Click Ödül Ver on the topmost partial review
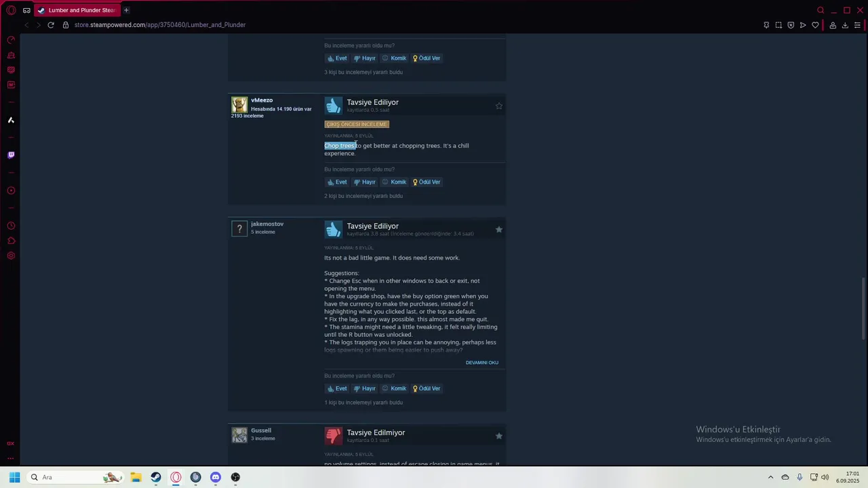Image resolution: width=868 pixels, height=488 pixels. click(x=427, y=58)
